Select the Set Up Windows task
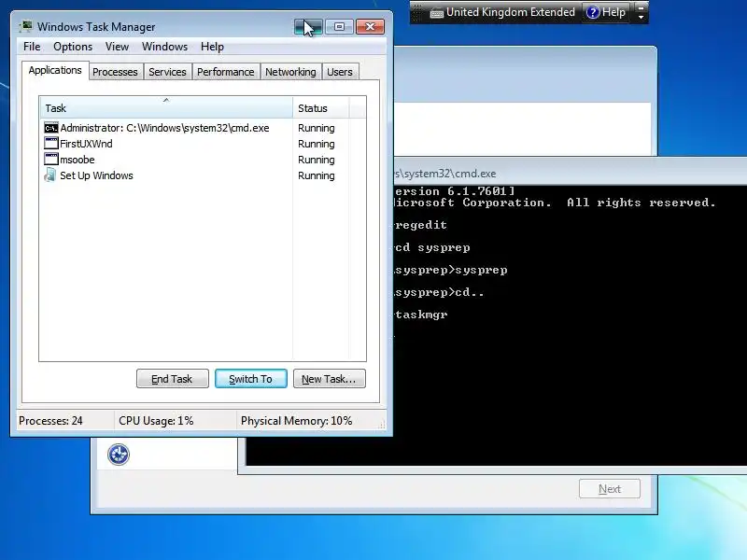Viewport: 747px width, 560px height. tap(202, 175)
